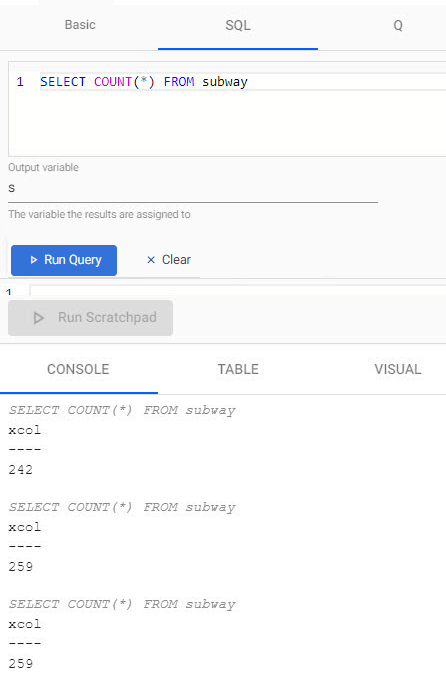446x698 pixels.
Task: Click the Run Scratchpad button
Action: 90,317
